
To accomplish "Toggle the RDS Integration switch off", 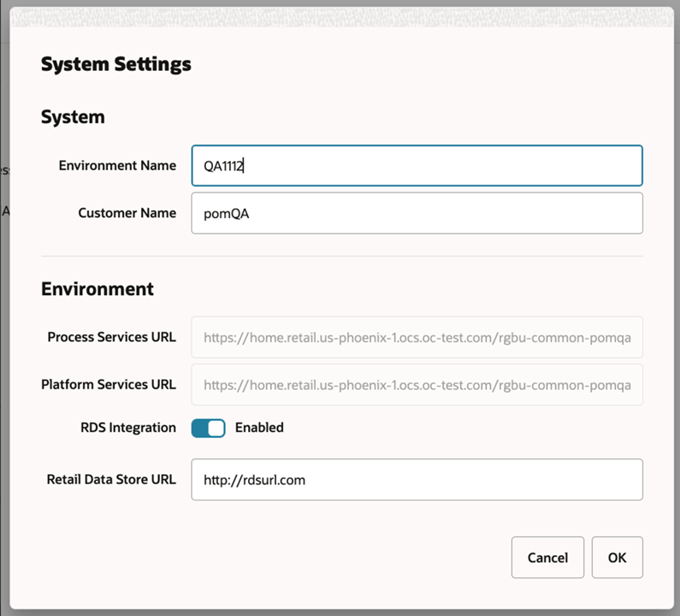I will coord(208,428).
